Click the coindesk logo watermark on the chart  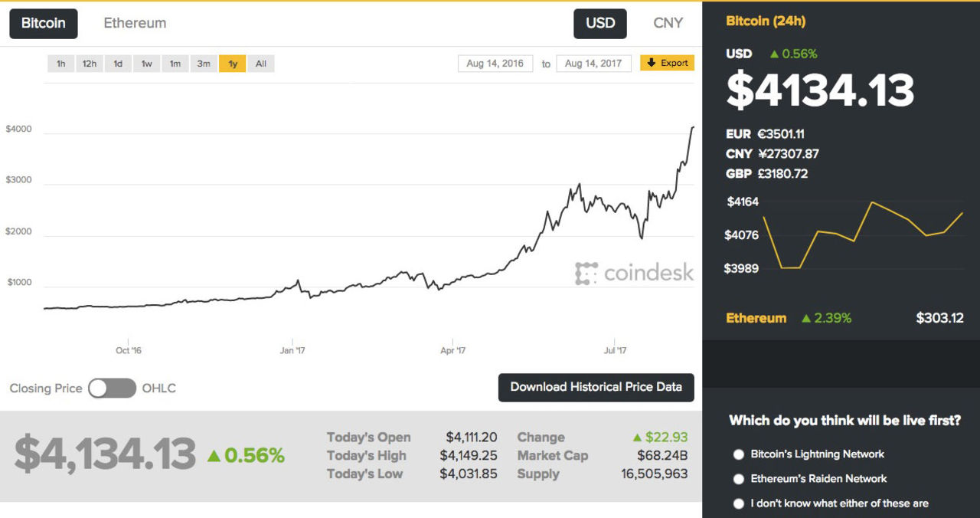pos(635,272)
